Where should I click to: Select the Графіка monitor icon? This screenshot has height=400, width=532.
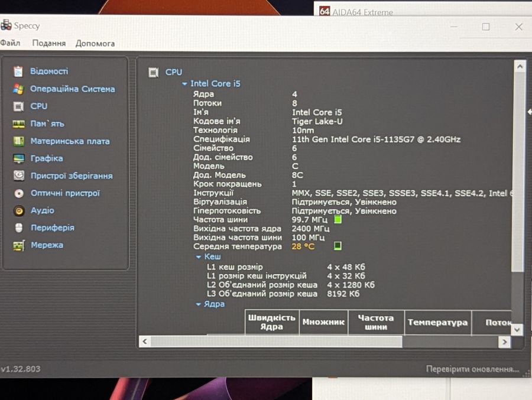(x=19, y=158)
